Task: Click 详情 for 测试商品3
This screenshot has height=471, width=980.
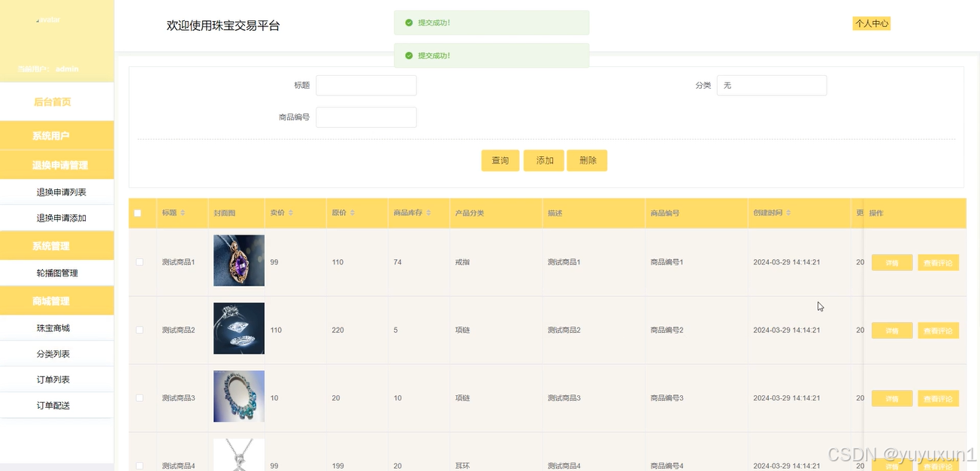Action: (x=892, y=399)
